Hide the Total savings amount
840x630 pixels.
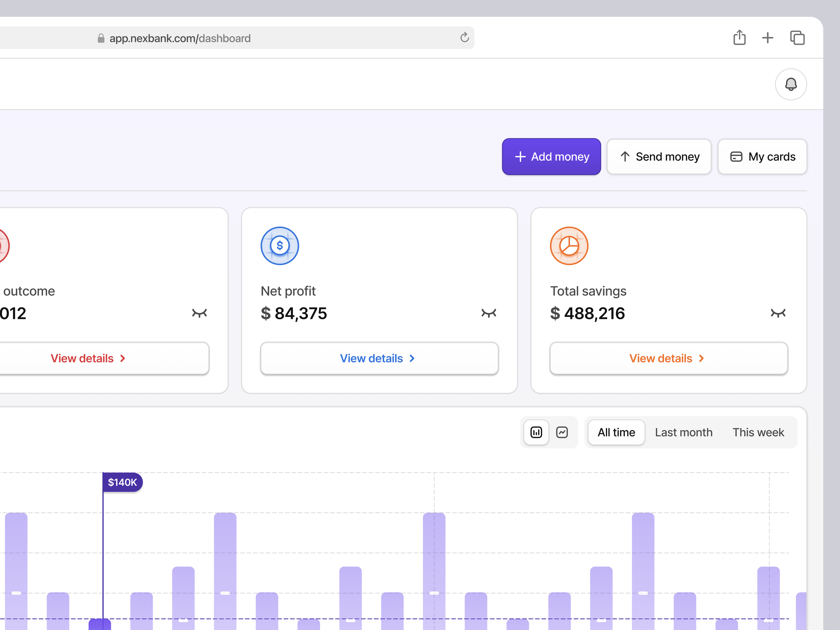[778, 313]
